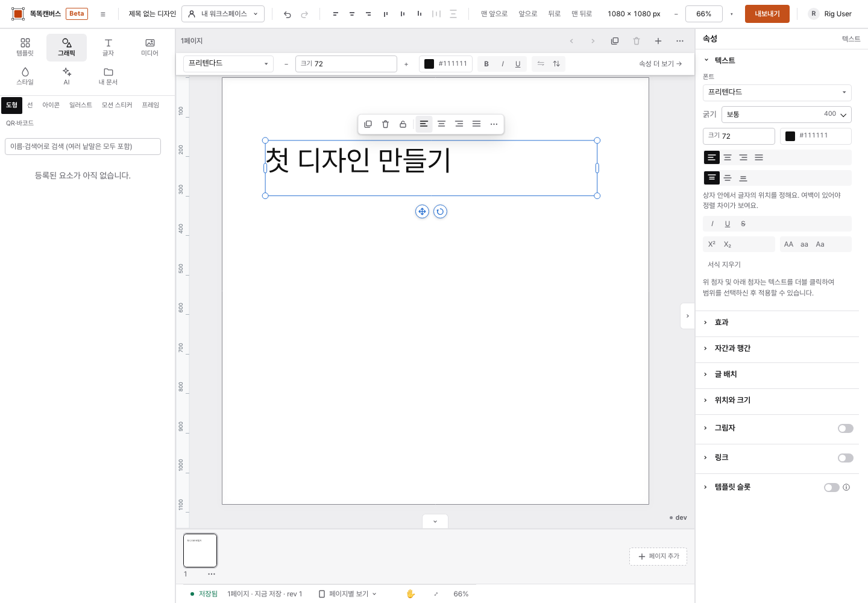Screen dimensions: 868x603
Task: Switch to the 프레임 tab
Action: (x=151, y=105)
